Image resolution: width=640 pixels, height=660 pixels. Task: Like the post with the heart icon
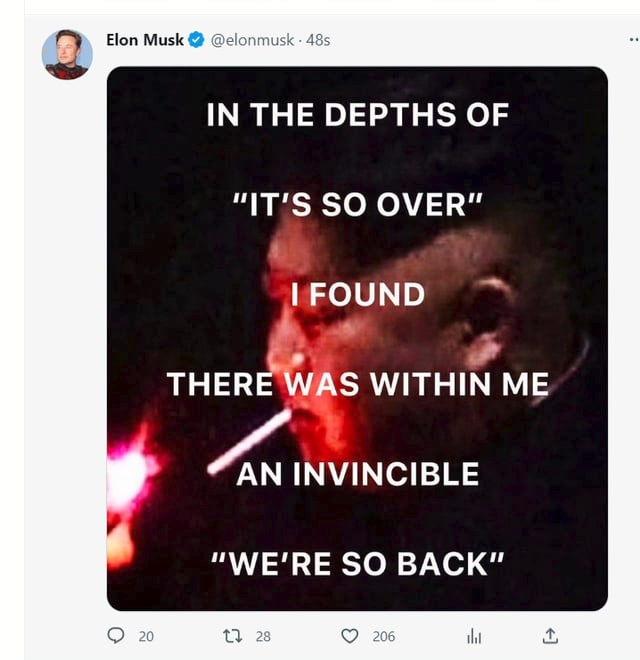point(349,636)
